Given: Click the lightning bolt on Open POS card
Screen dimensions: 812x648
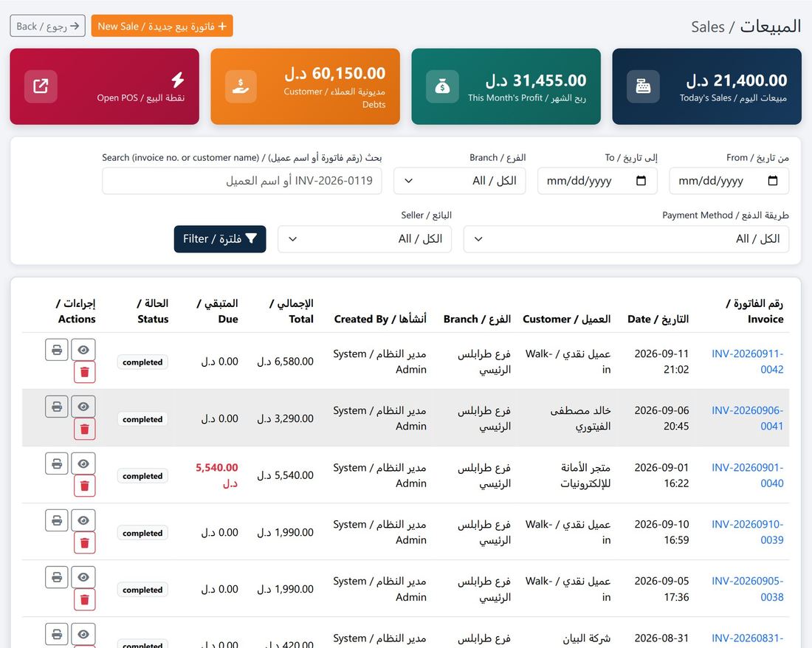Looking at the screenshot, I should point(178,80).
